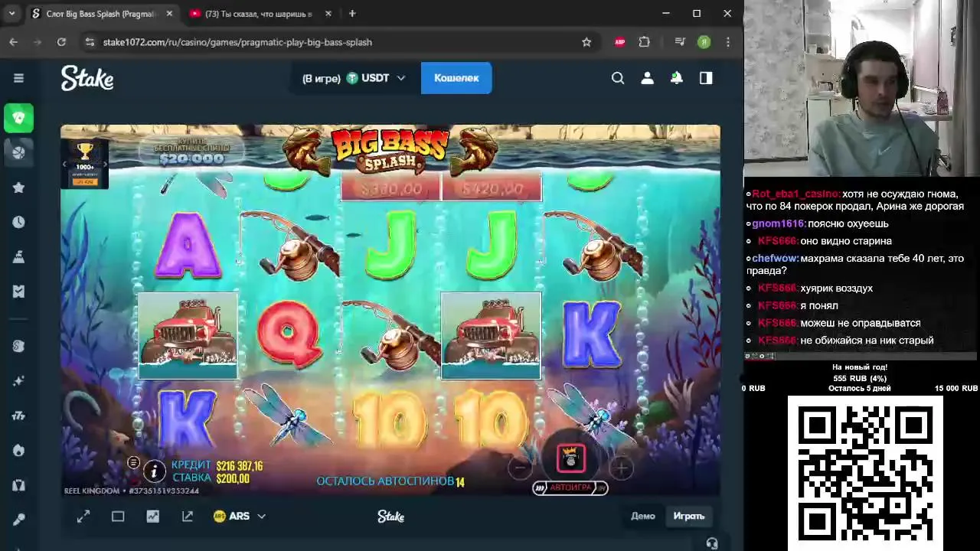The width and height of the screenshot is (980, 551).
Task: Open the game info 'i' button
Action: 154,471
